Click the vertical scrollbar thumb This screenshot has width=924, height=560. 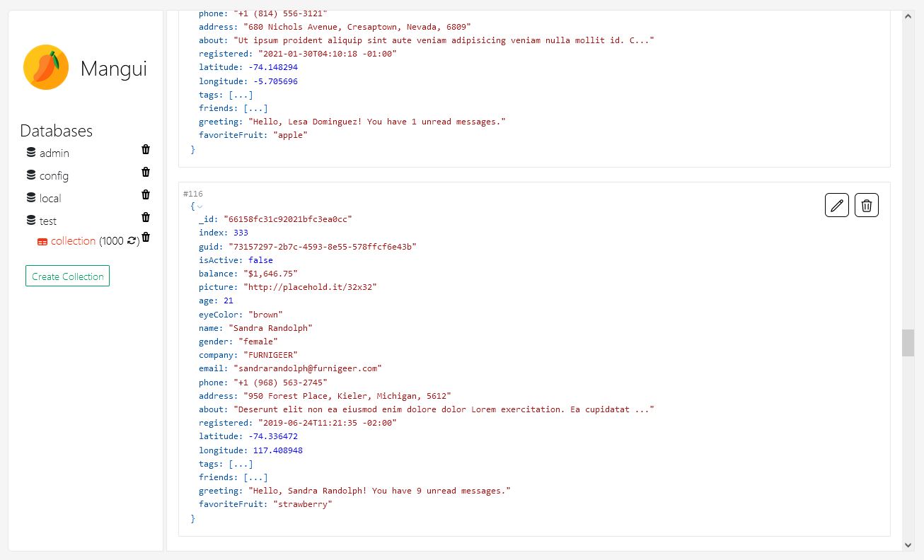click(x=908, y=343)
